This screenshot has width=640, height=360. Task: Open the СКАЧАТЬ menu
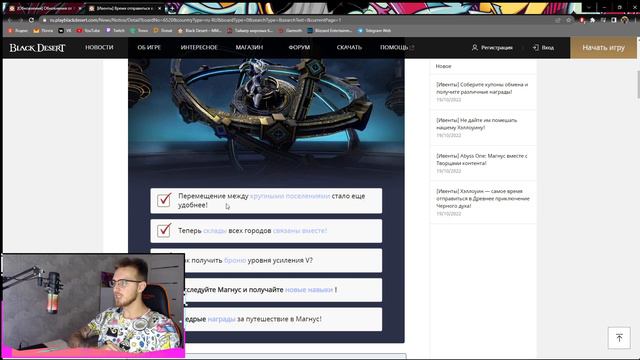point(349,47)
